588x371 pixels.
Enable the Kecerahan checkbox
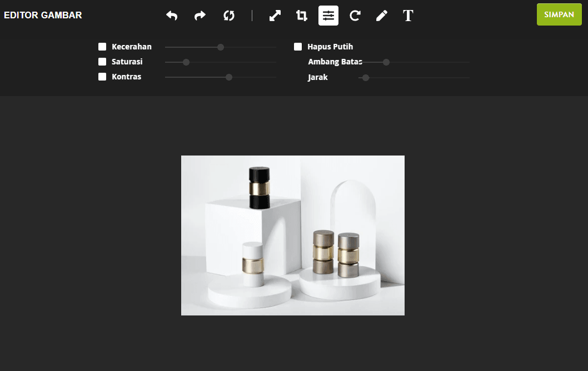pos(102,47)
